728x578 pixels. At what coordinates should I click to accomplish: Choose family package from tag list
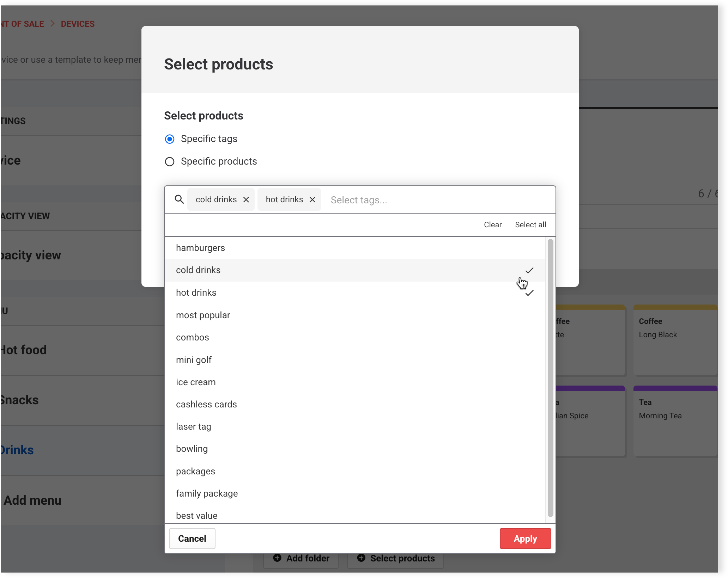click(207, 494)
